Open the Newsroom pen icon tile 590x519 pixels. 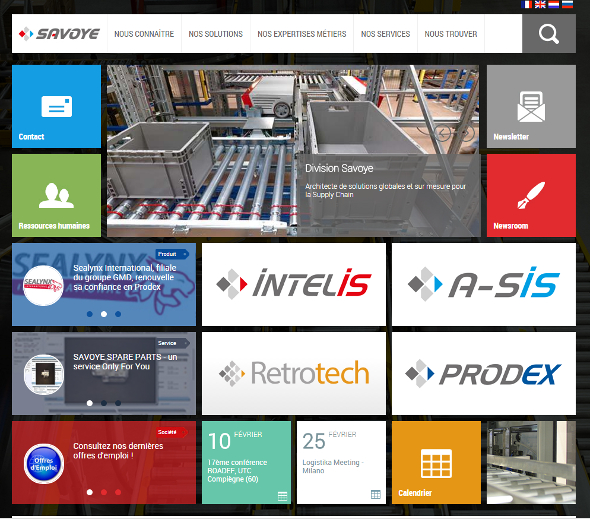(531, 195)
